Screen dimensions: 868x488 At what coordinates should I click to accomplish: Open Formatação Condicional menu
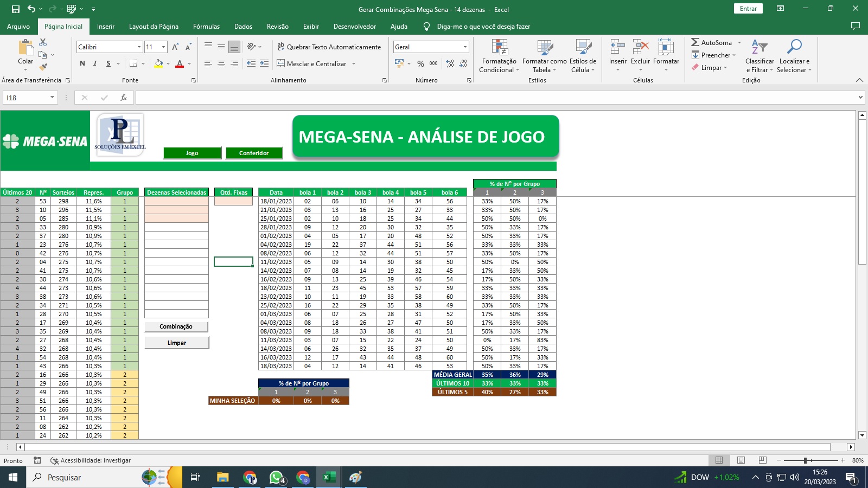[499, 56]
